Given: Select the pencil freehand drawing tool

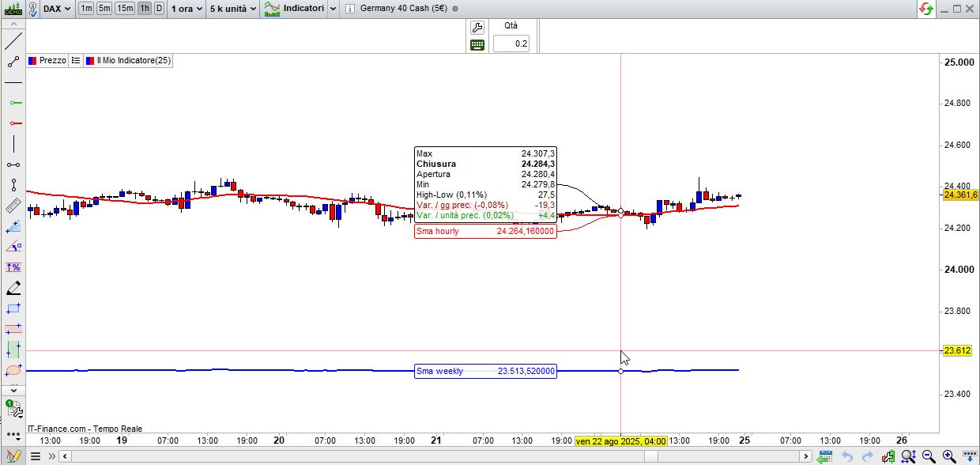Looking at the screenshot, I should click(x=13, y=288).
